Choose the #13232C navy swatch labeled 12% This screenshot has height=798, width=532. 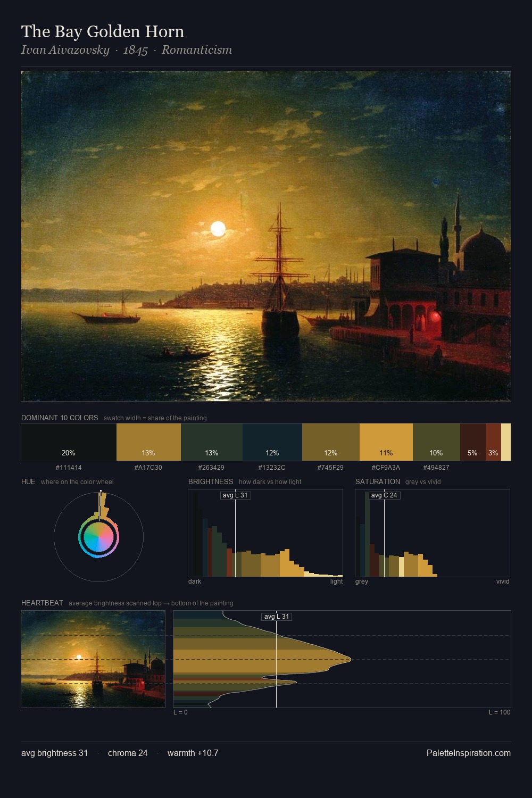(x=272, y=442)
